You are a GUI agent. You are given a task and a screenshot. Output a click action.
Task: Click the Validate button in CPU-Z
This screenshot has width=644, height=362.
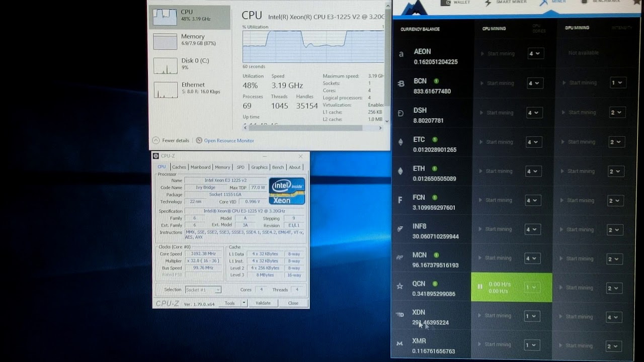pos(263,303)
